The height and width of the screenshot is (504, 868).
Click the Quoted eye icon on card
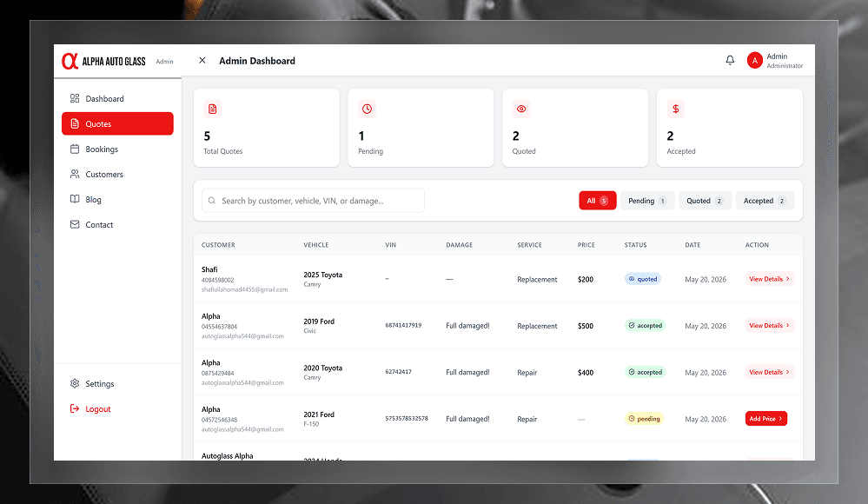click(521, 109)
